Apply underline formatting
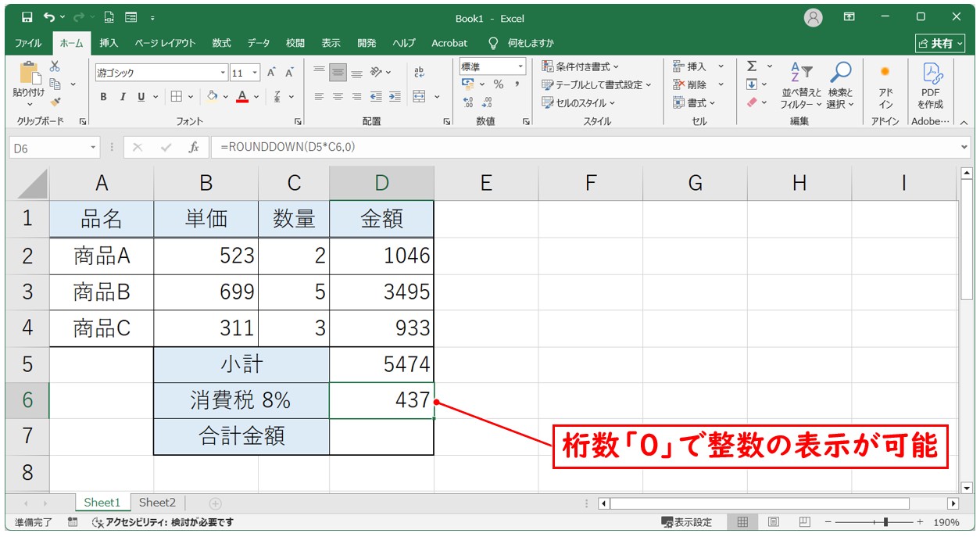 (141, 97)
